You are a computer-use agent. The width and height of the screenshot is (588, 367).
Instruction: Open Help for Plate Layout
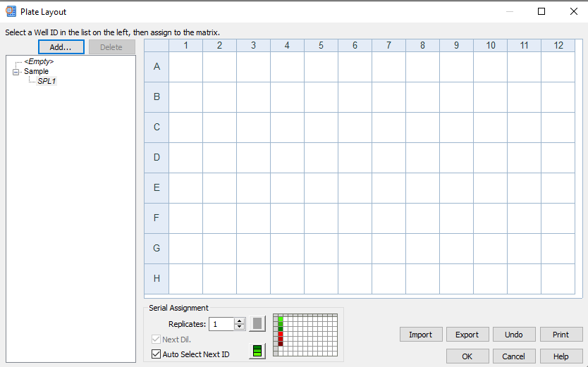(561, 356)
